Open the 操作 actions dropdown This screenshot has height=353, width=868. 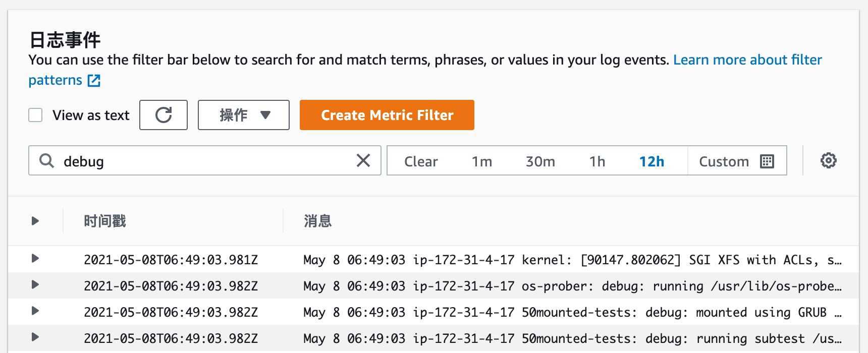click(x=243, y=115)
